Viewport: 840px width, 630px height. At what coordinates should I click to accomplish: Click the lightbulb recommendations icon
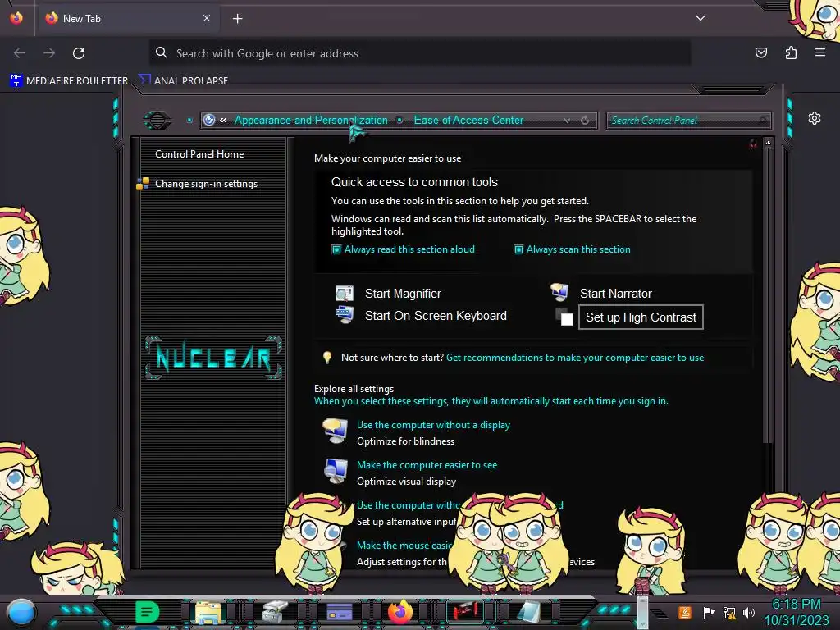pyautogui.click(x=326, y=358)
